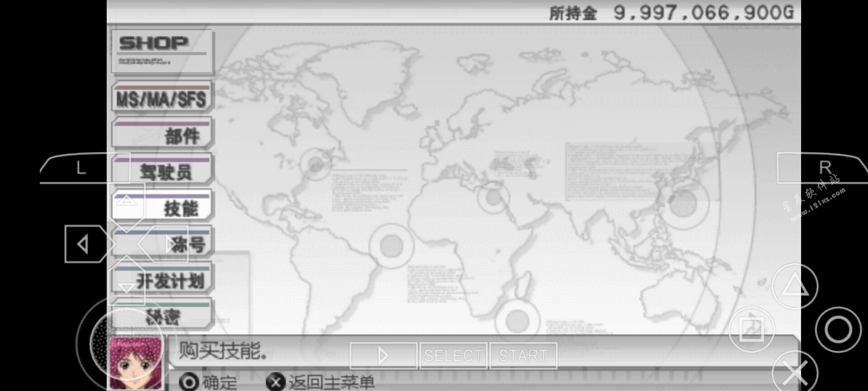The width and height of the screenshot is (868, 391).
Task: Click the pink-haired character portrait
Action: point(136,363)
